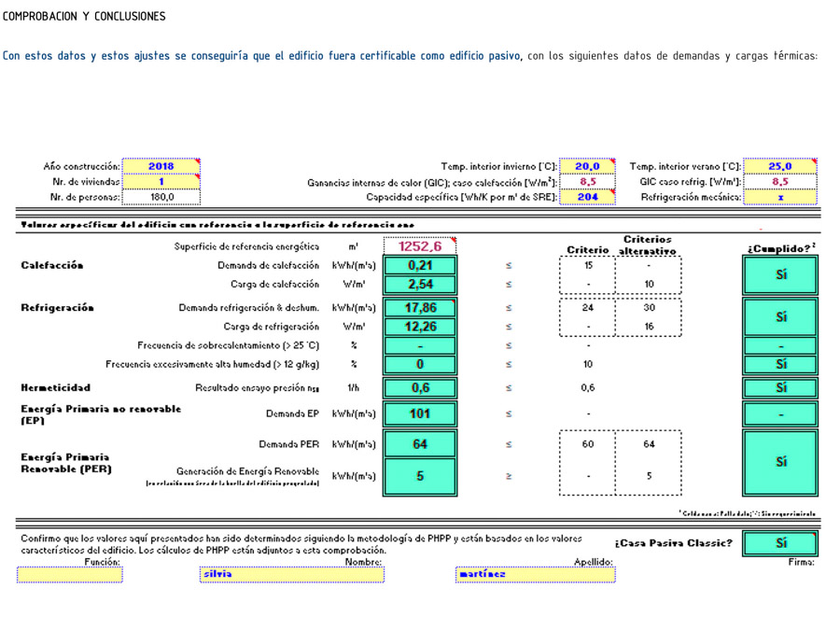Image resolution: width=840 pixels, height=630 pixels.
Task: Click Frecuencia de sobrecalentamiento dash cell
Action: tap(420, 345)
